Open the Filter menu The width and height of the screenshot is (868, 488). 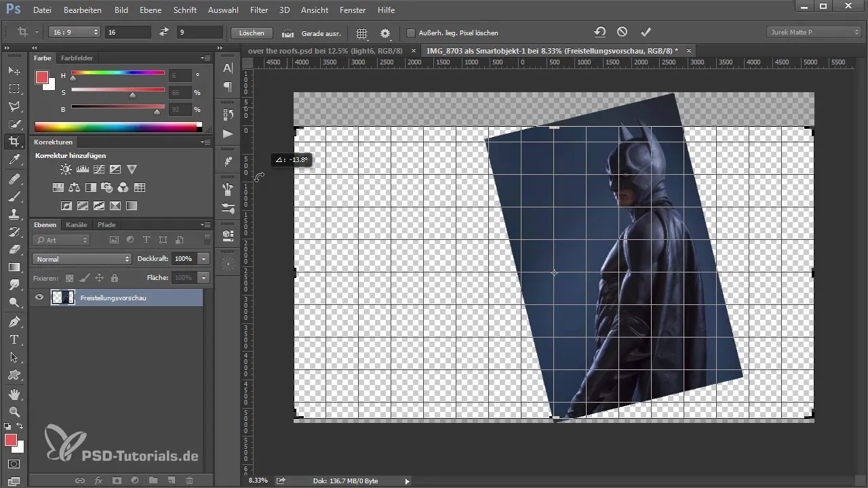(258, 10)
